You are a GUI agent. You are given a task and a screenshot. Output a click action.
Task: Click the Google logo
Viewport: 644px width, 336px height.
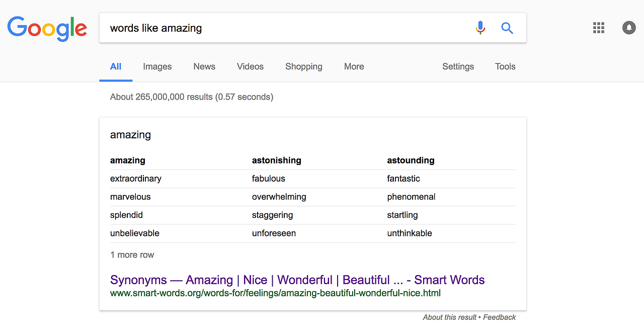pyautogui.click(x=47, y=28)
